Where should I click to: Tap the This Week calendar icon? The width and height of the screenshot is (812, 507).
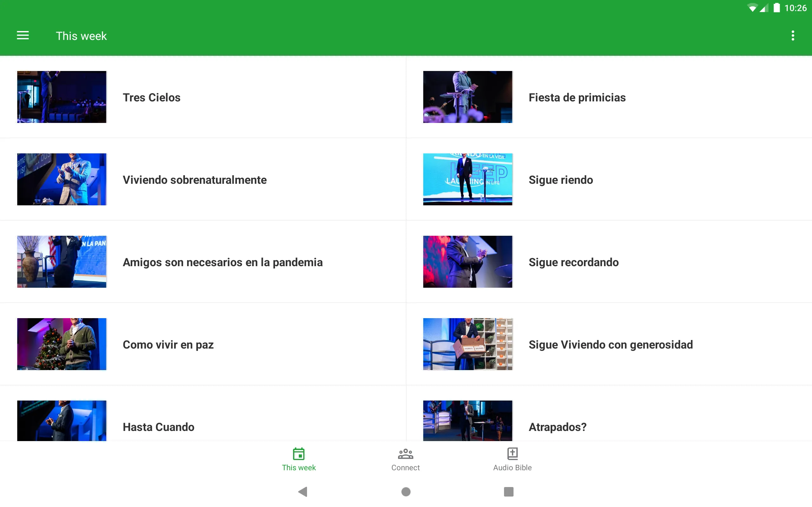click(299, 453)
